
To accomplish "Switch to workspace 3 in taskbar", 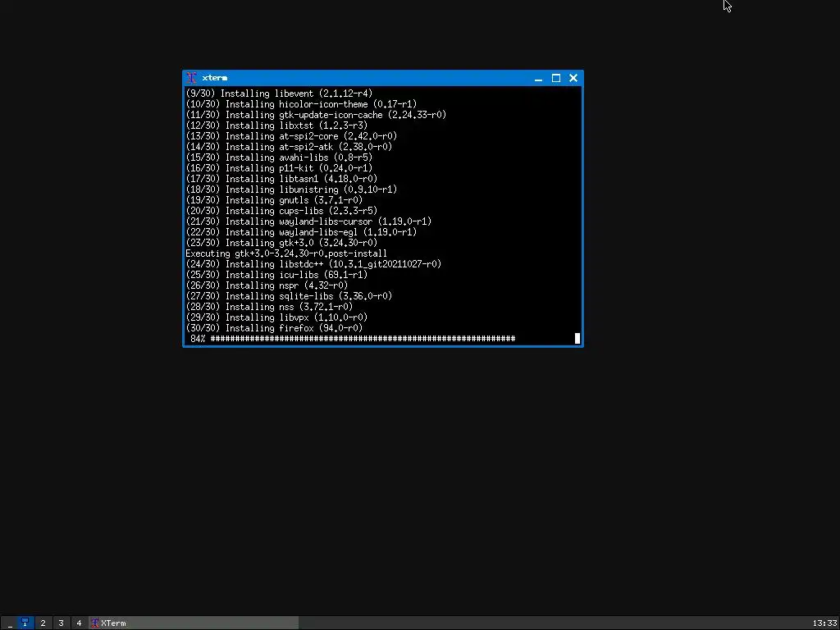I will tap(61, 623).
